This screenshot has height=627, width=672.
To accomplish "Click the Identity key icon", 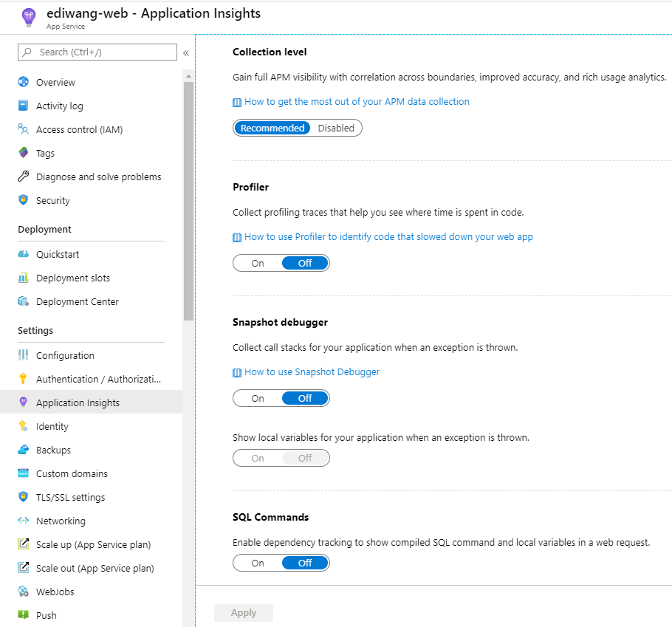I will [23, 426].
